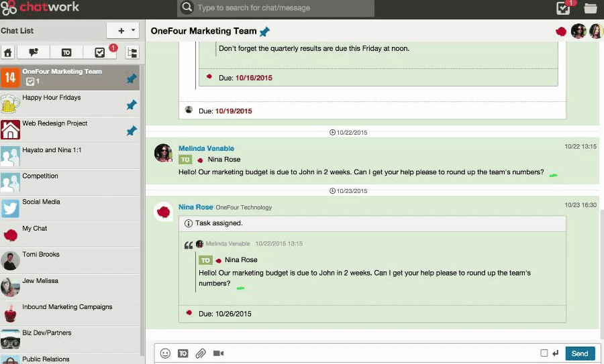This screenshot has width=604, height=364.
Task: Open Web Redesign Project chat
Action: (70, 129)
